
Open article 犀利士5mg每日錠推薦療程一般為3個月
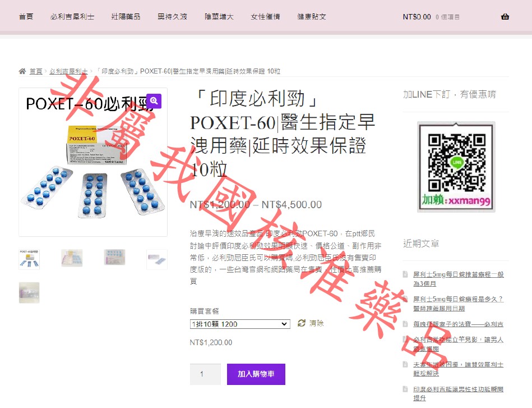pyautogui.click(x=459, y=278)
